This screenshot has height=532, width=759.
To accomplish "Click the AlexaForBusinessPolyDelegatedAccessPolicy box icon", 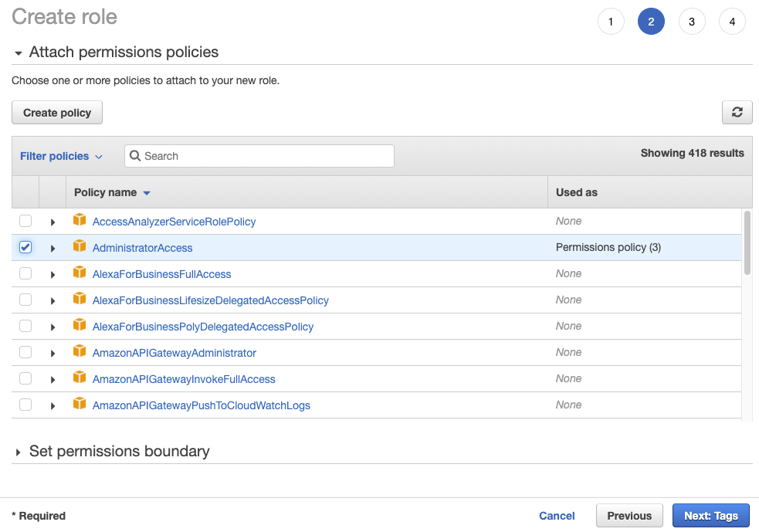I will [80, 324].
